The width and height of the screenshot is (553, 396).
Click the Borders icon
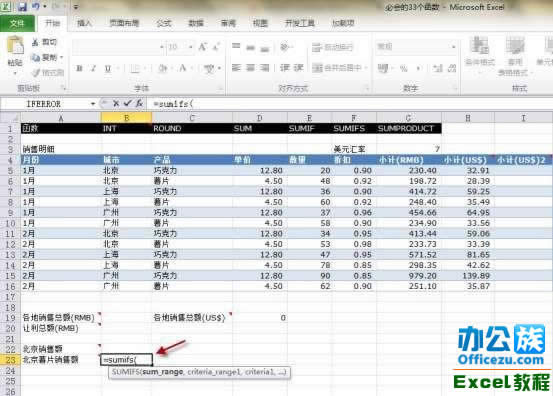click(x=134, y=68)
